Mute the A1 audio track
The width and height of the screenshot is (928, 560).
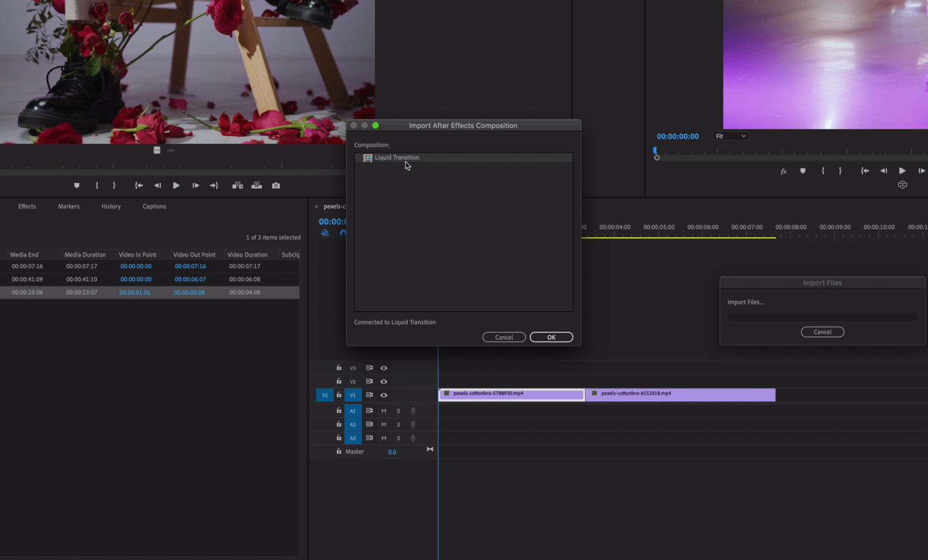click(x=384, y=410)
